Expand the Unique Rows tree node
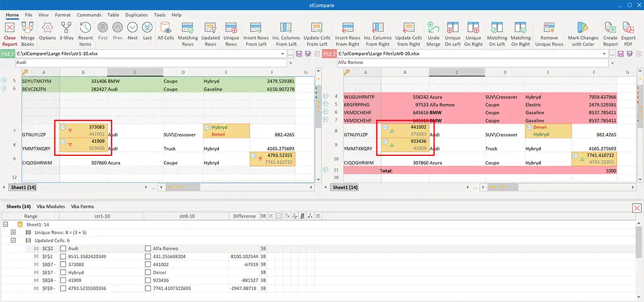Screen dimensions: 644x302 tap(13, 232)
